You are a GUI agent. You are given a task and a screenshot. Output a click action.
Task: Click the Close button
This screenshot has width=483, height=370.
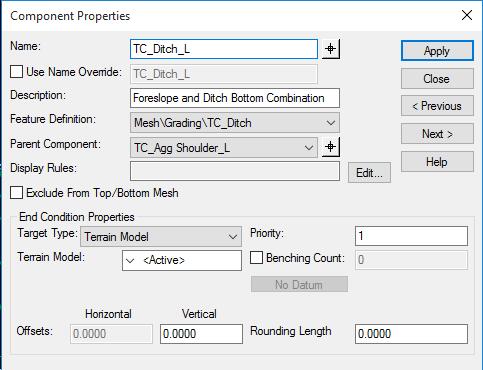pyautogui.click(x=437, y=79)
